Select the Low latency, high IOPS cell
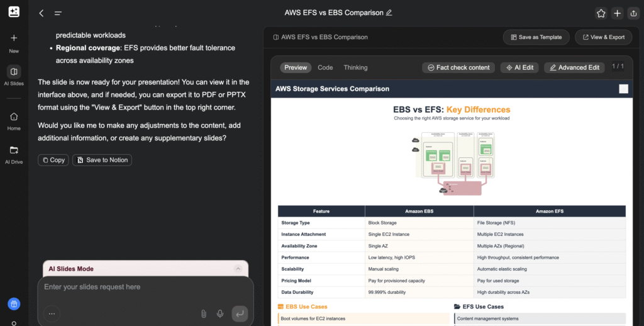 click(419, 257)
